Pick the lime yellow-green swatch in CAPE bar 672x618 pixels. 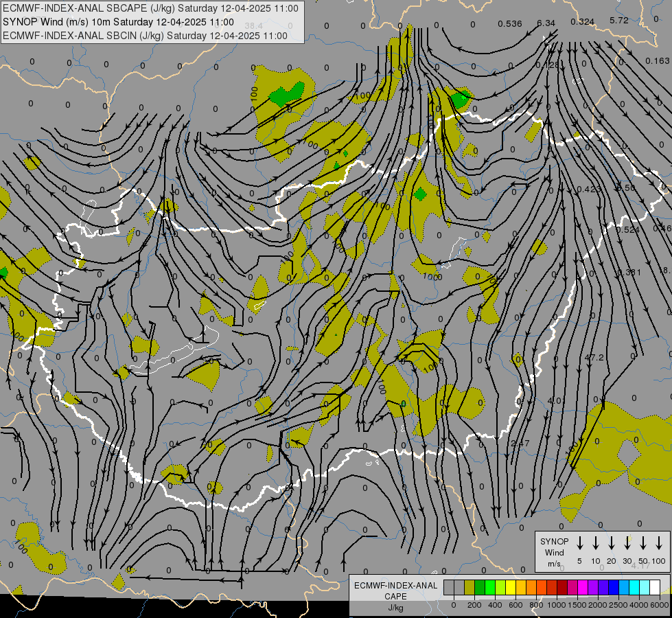(x=500, y=587)
